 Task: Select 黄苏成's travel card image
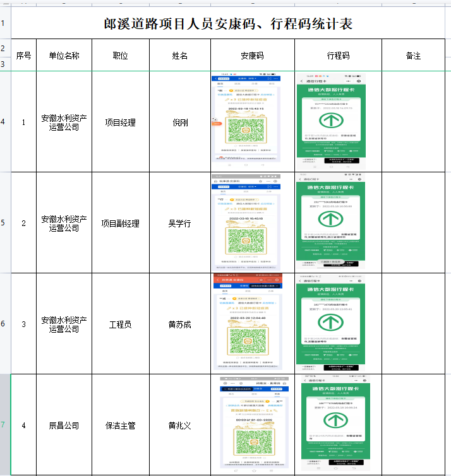331,323
